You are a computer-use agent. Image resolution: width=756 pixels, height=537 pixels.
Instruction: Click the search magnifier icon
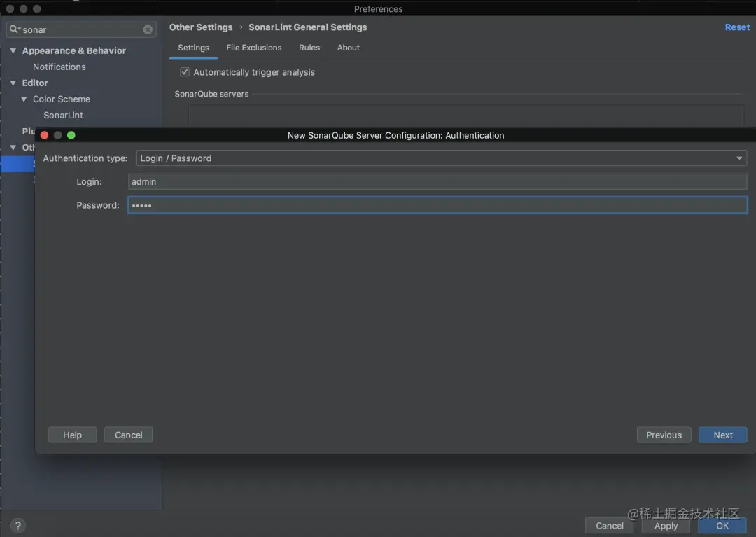[x=14, y=29]
